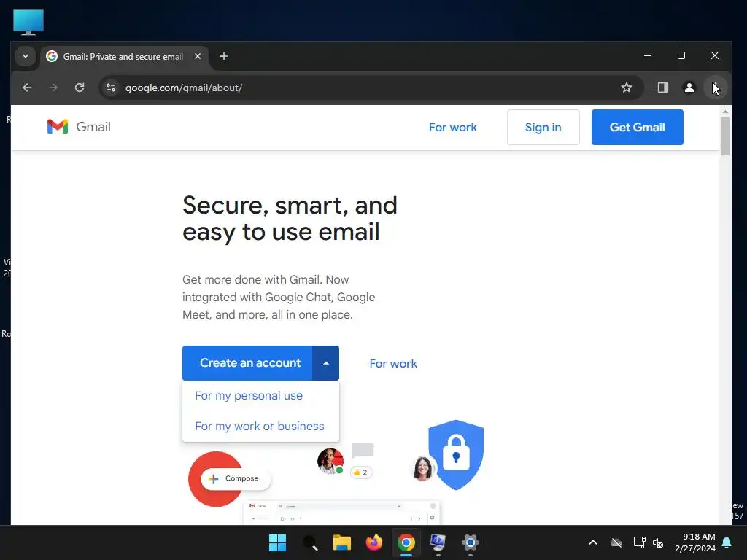Go back using the browser back arrow

pyautogui.click(x=27, y=87)
